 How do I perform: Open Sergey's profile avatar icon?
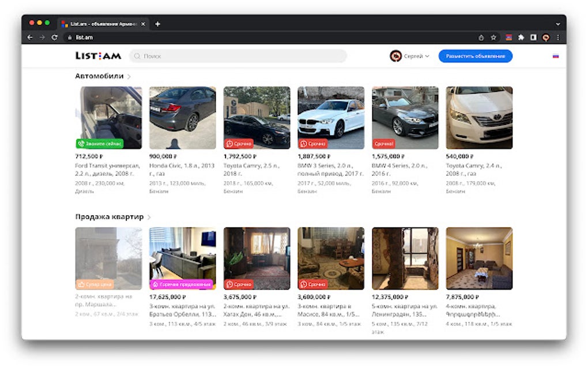click(395, 55)
